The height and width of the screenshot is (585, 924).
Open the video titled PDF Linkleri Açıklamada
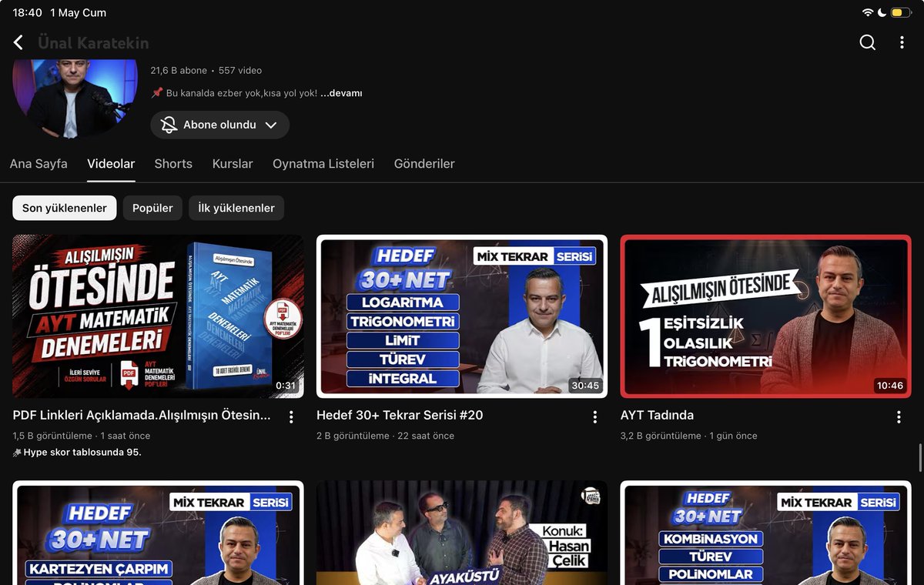point(142,415)
